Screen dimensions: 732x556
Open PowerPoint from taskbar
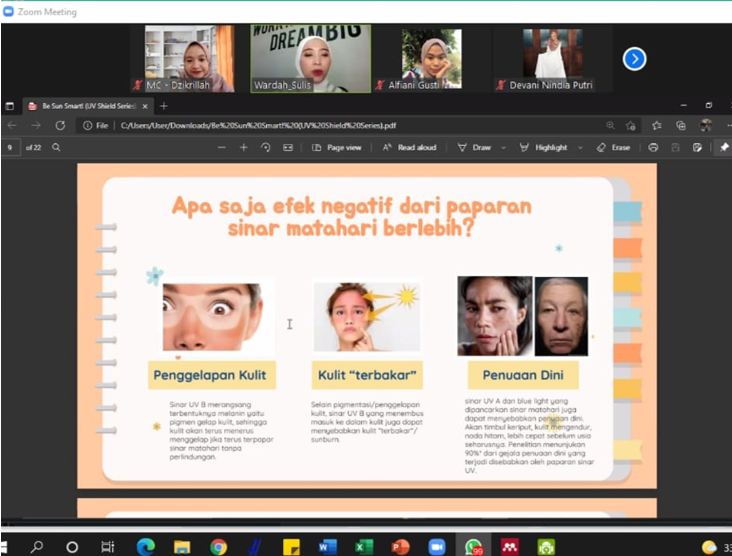(x=400, y=547)
